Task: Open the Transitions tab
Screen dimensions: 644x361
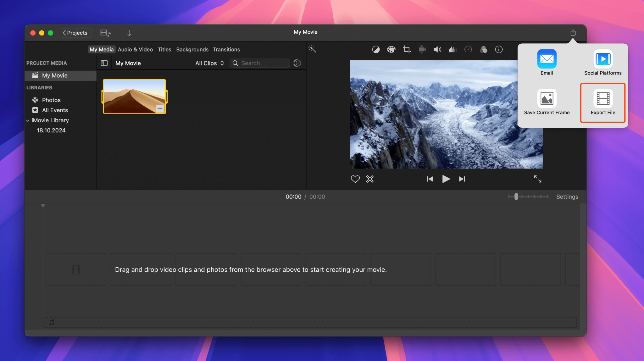Action: [x=226, y=49]
